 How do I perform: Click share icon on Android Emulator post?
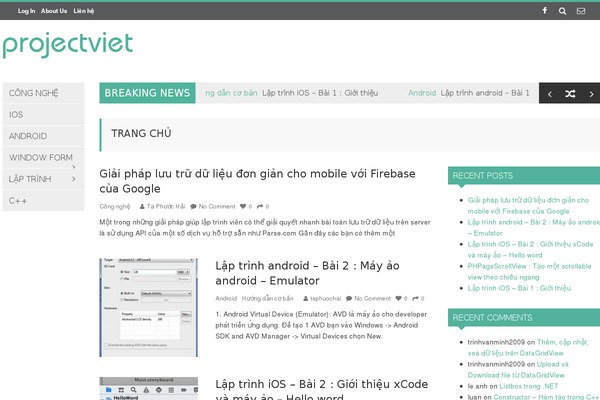416,298
